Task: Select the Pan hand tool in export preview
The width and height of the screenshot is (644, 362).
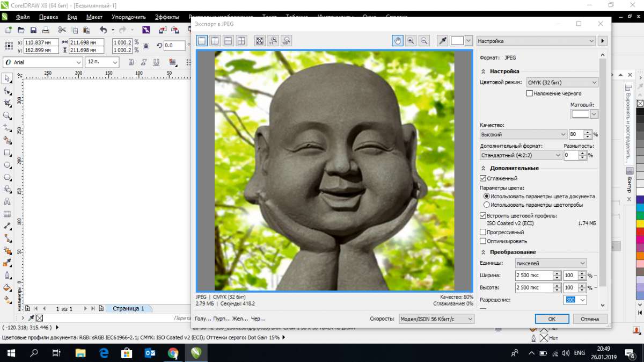Action: (398, 41)
